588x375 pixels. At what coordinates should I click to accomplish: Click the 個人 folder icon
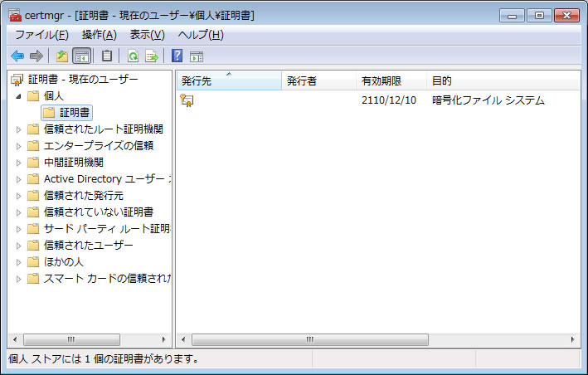33,96
